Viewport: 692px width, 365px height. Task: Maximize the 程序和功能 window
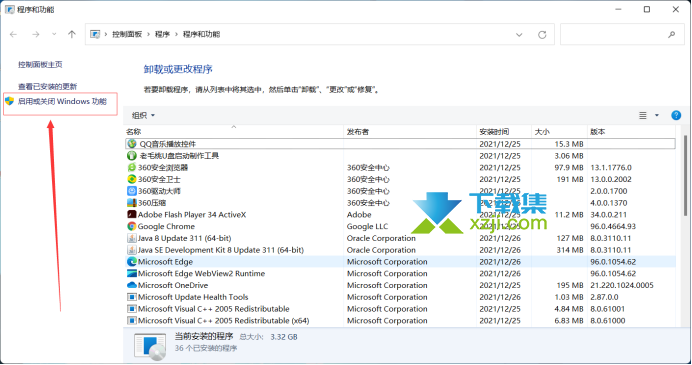647,9
